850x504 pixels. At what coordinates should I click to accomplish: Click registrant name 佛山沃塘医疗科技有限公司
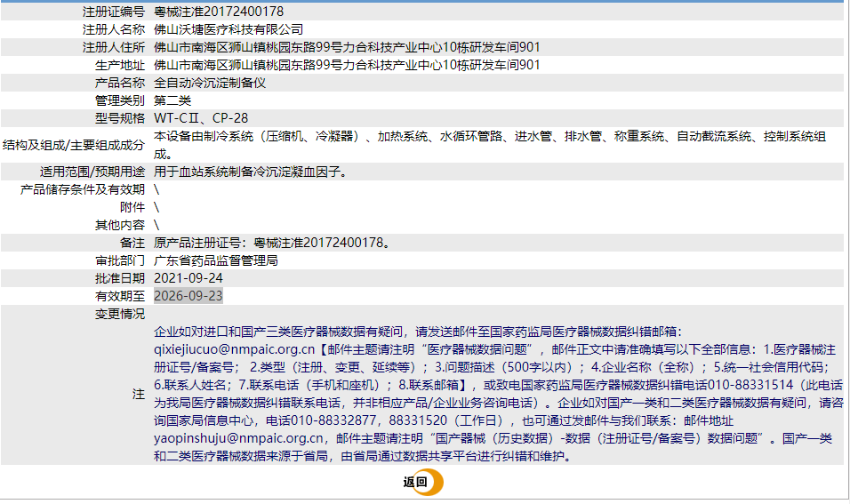[x=229, y=29]
